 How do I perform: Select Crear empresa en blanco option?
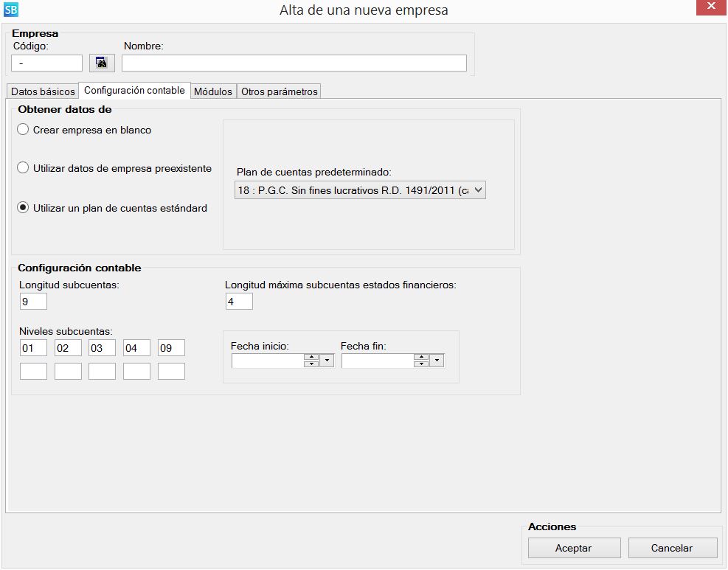click(x=24, y=130)
